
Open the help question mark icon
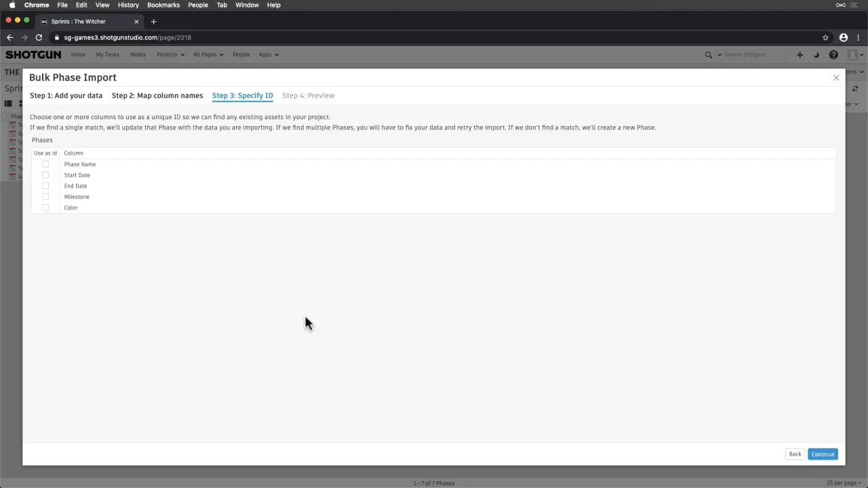pyautogui.click(x=833, y=55)
